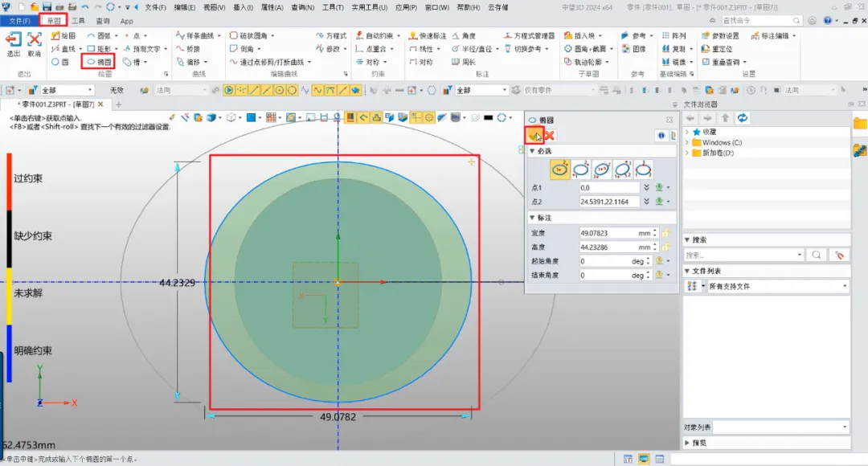Open the 插入(I) menu
The image size is (868, 466).
tap(244, 7)
